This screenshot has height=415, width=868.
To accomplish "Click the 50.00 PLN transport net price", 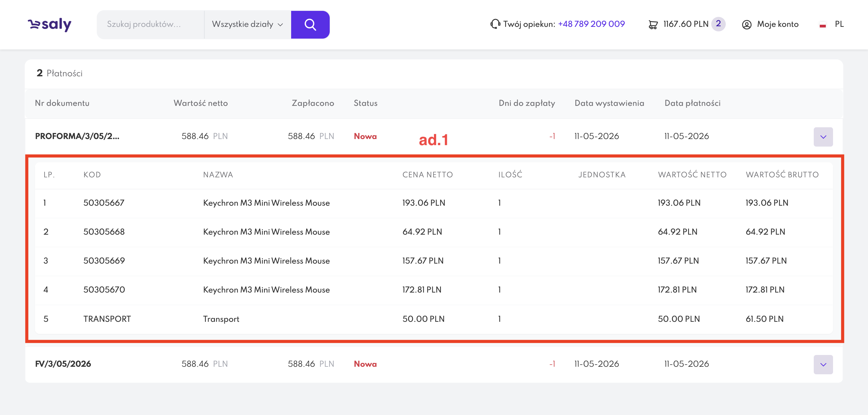I will click(423, 319).
